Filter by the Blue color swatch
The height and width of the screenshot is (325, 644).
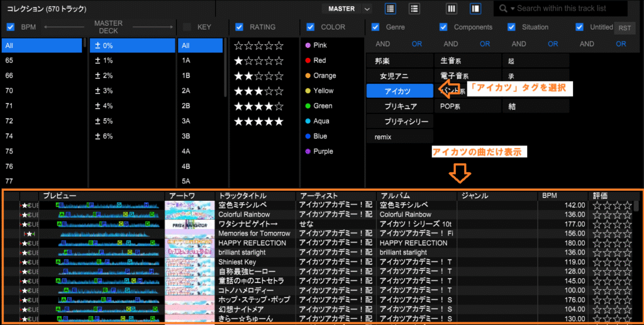tap(308, 136)
